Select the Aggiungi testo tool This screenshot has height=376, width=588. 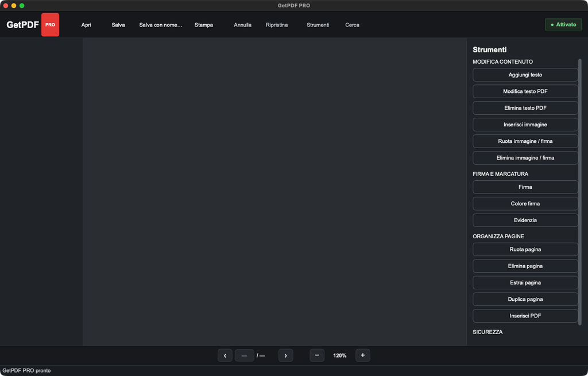525,75
